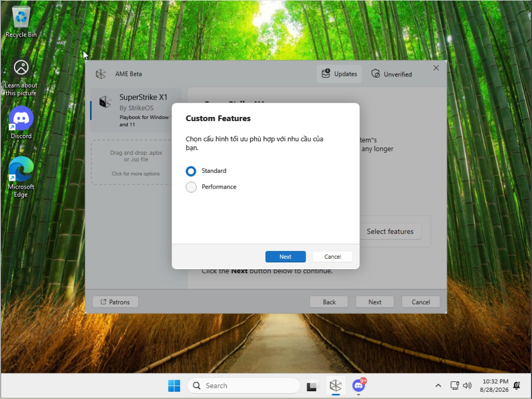
Task: Open the Updates tab in AME Beta
Action: tap(339, 74)
